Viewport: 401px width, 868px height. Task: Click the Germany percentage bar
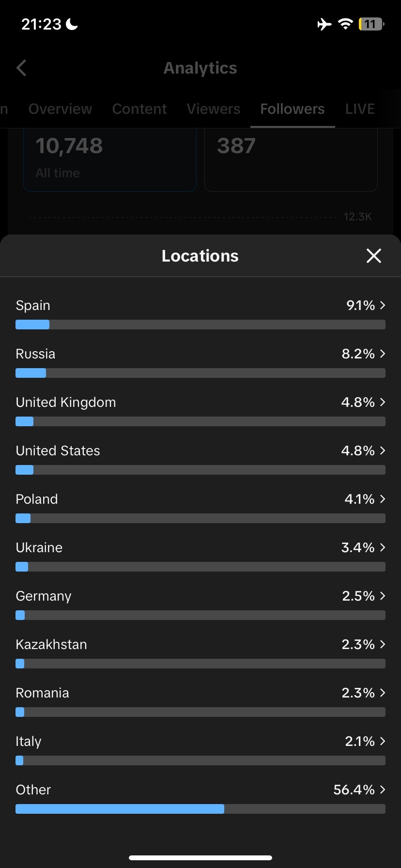[x=200, y=615]
